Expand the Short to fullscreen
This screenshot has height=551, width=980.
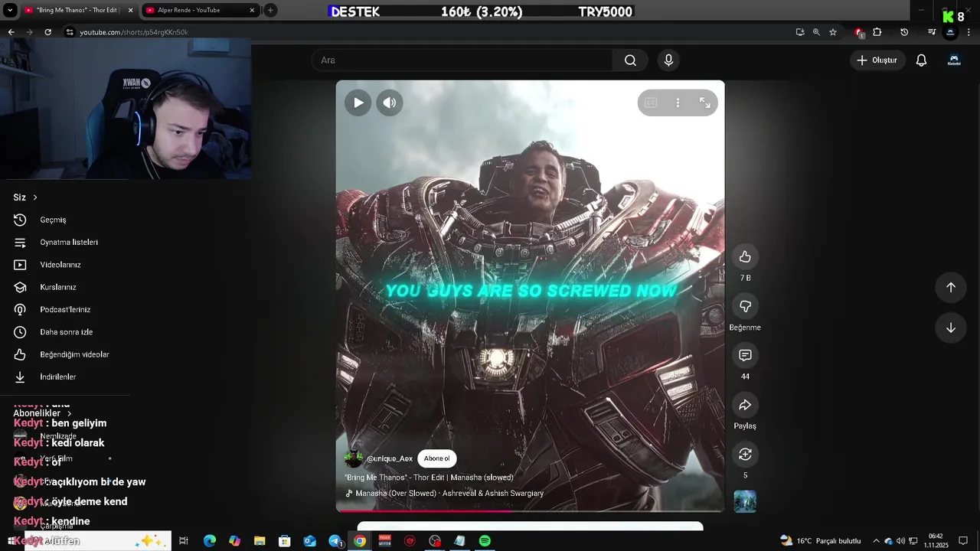(x=704, y=103)
